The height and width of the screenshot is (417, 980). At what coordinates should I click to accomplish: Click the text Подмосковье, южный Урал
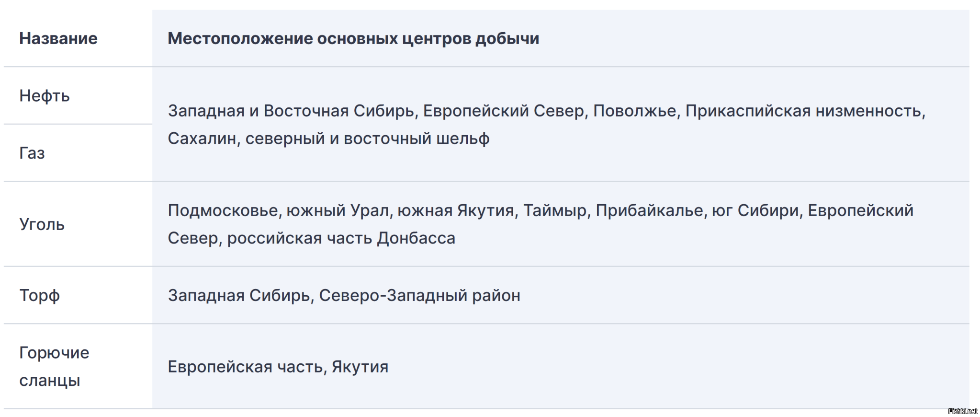[x=278, y=210]
